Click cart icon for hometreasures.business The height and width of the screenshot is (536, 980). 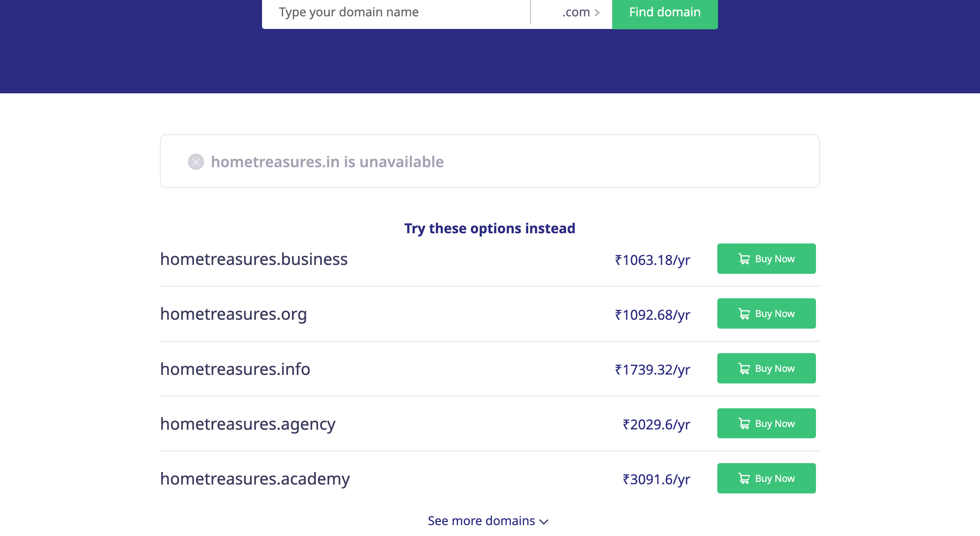pos(744,259)
